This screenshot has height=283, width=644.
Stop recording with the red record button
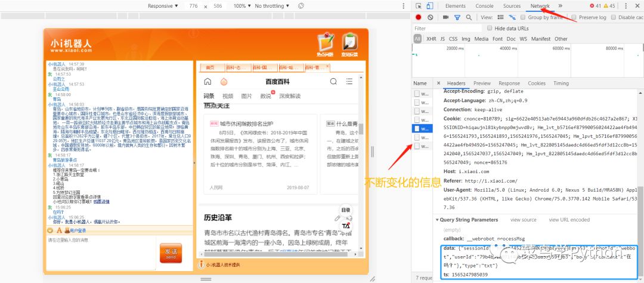tap(419, 17)
